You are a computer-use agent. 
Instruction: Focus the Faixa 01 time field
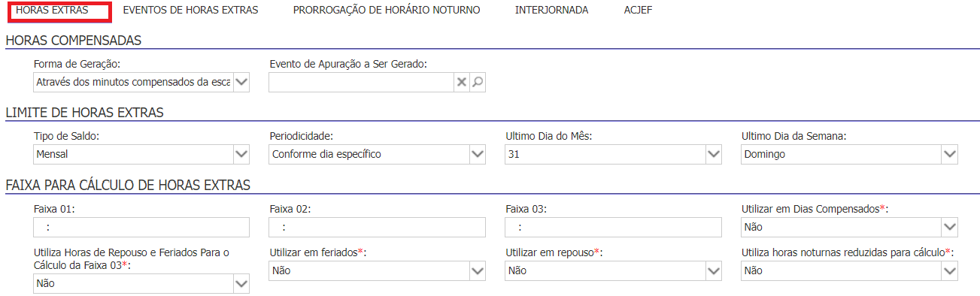tap(141, 227)
